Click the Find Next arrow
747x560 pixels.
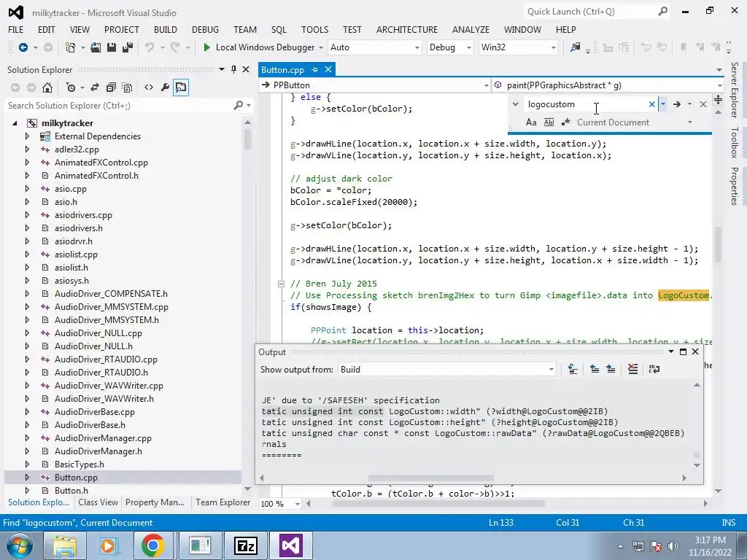coord(677,104)
